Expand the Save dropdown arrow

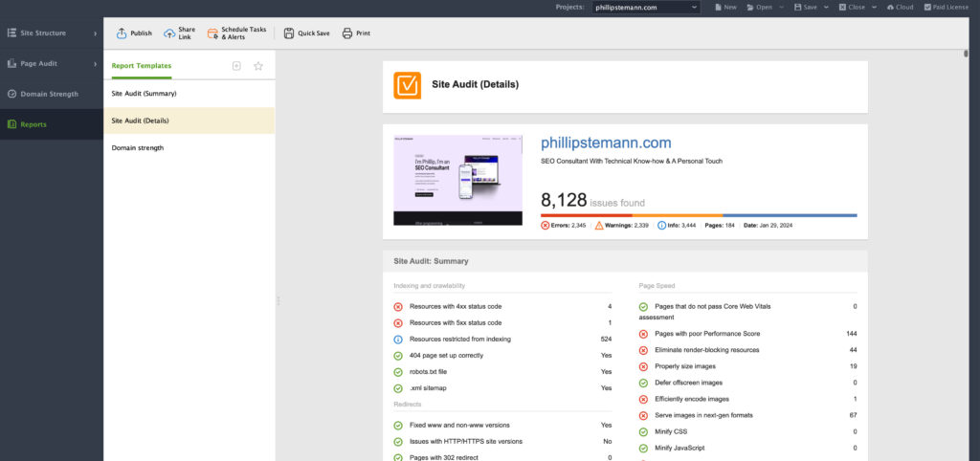click(826, 8)
